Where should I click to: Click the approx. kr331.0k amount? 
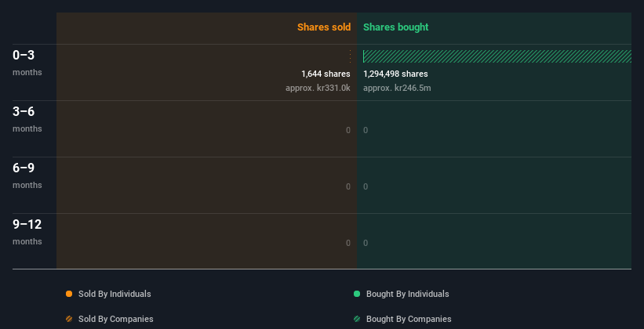tap(318, 88)
